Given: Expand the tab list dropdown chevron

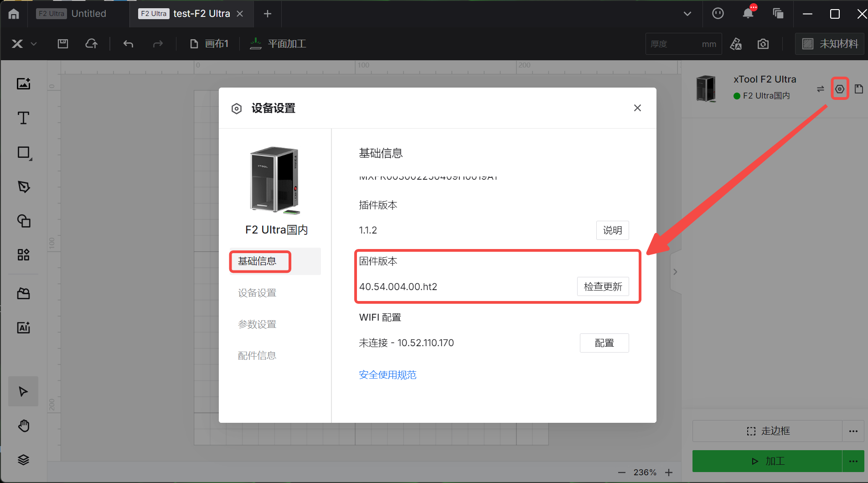Looking at the screenshot, I should coord(687,14).
